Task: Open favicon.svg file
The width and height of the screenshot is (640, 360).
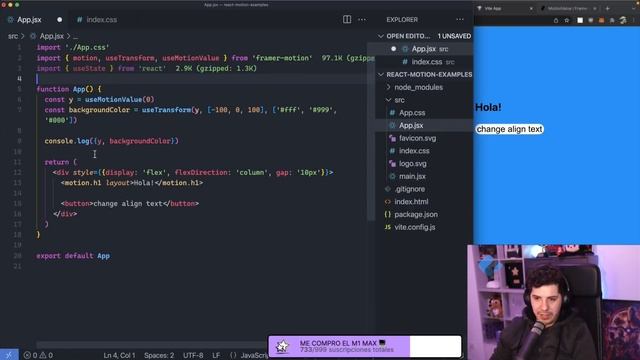Action: click(x=418, y=138)
